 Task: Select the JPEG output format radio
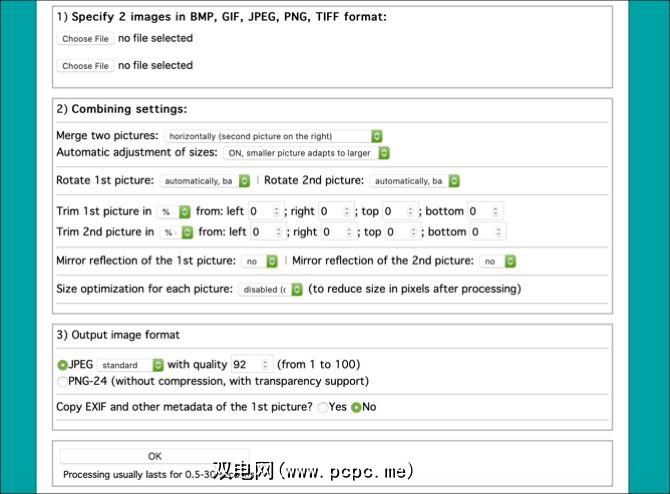[x=63, y=365]
